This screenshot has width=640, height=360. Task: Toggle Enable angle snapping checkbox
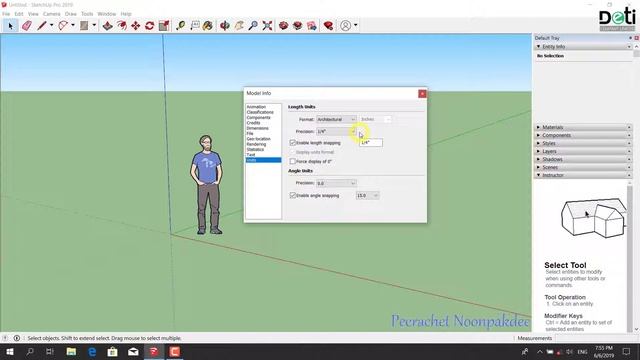tap(293, 195)
